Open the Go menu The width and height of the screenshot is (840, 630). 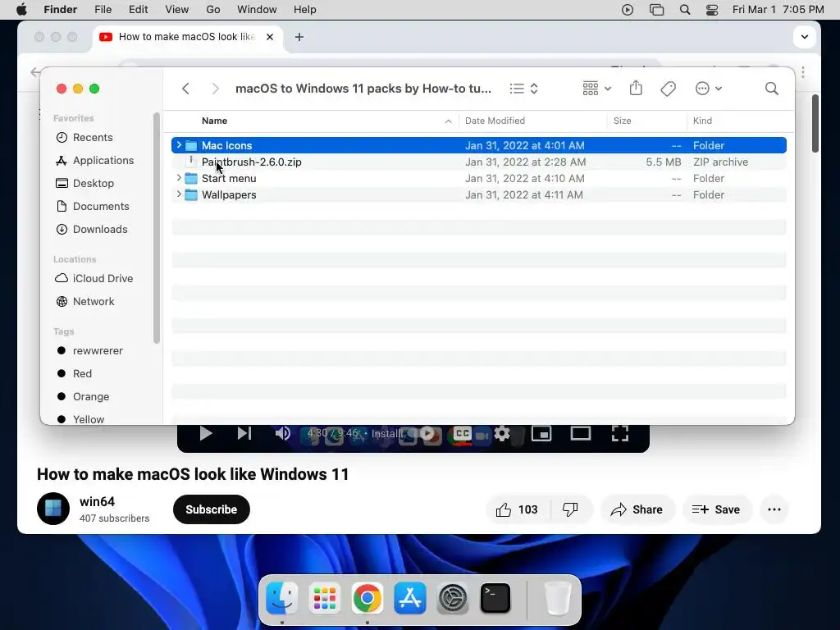[213, 10]
